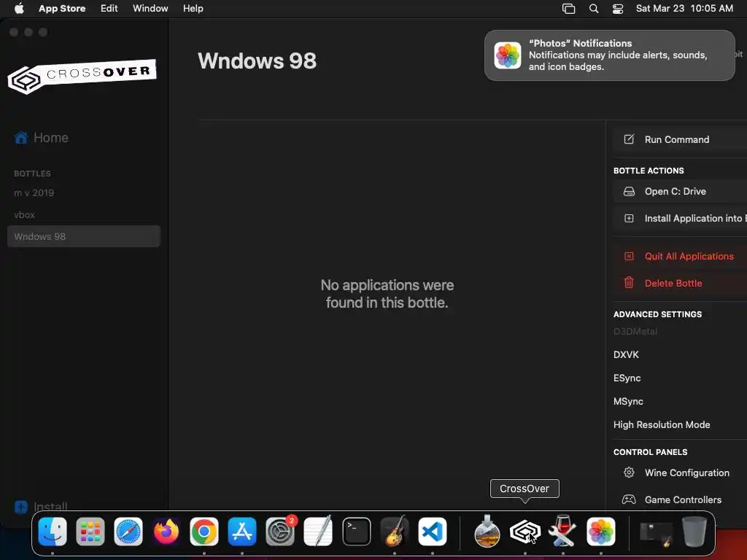Open Finder from the Dock
747x560 pixels.
[x=53, y=532]
